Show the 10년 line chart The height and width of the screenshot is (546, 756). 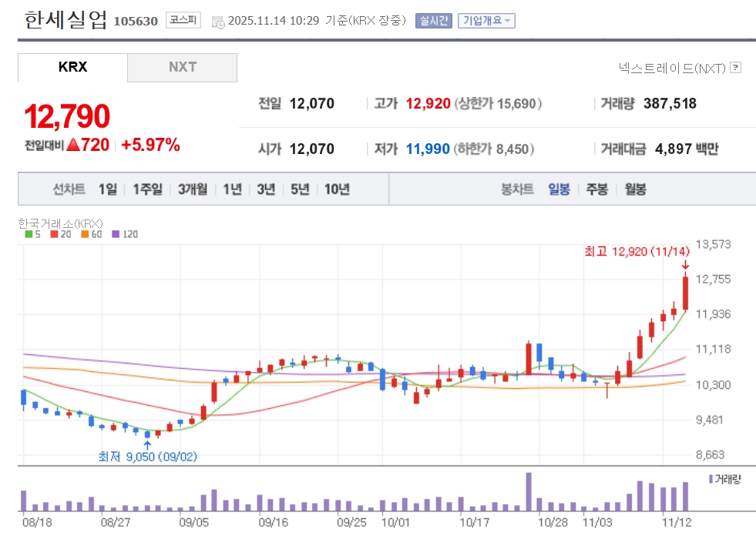coord(337,189)
